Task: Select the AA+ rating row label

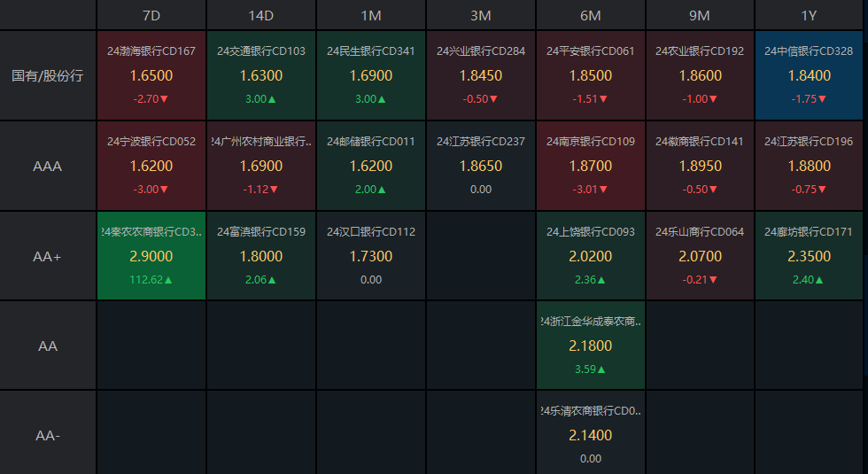Action: point(48,256)
